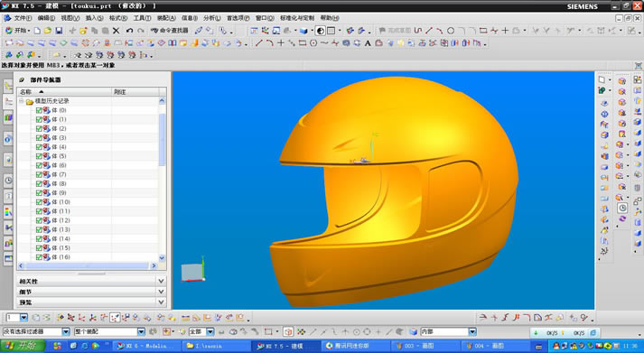Toggle checkbox for 体 (9)
Viewport: 644px width, 353px height.
[39, 193]
